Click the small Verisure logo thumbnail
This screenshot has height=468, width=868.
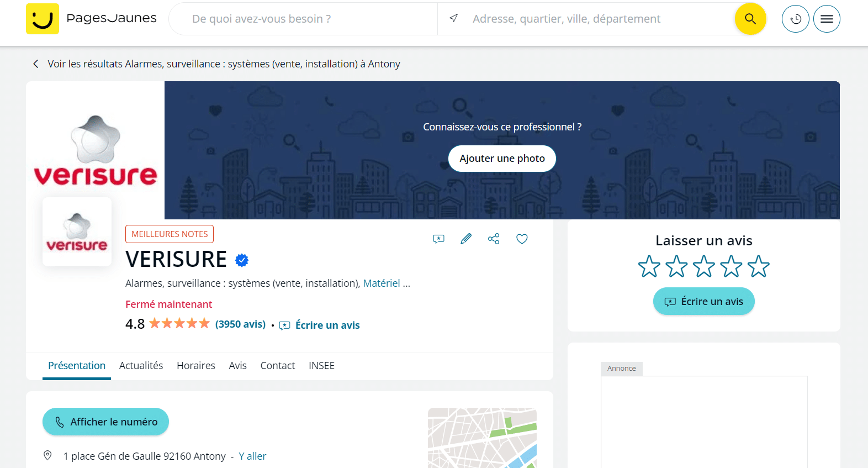tap(77, 232)
